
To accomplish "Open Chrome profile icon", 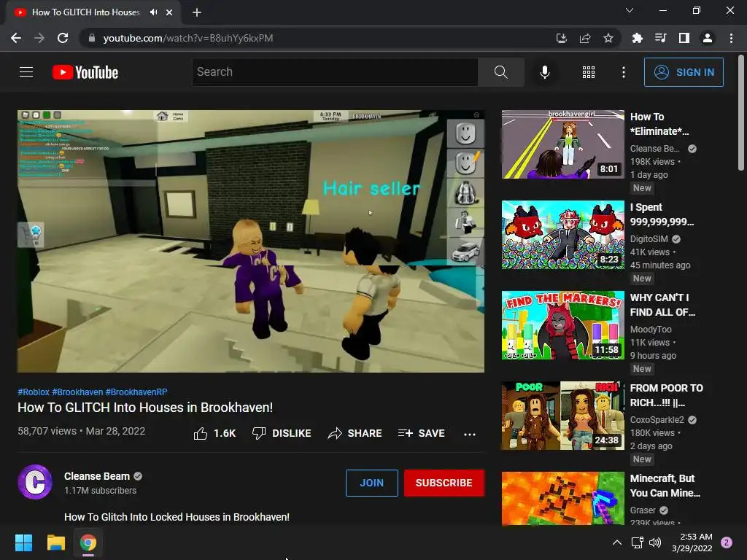I will click(x=708, y=38).
